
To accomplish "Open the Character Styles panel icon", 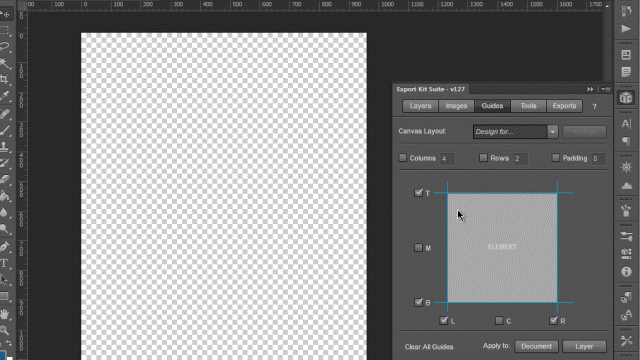I will tap(626, 315).
